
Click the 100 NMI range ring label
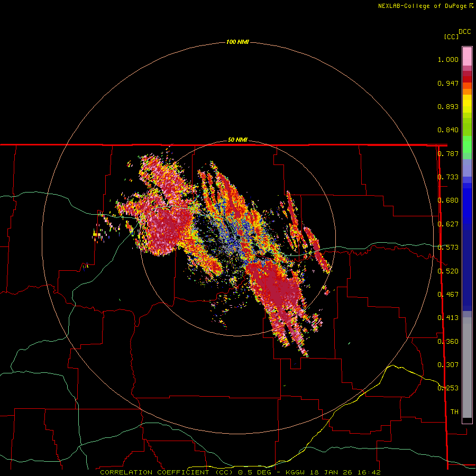[x=237, y=42]
